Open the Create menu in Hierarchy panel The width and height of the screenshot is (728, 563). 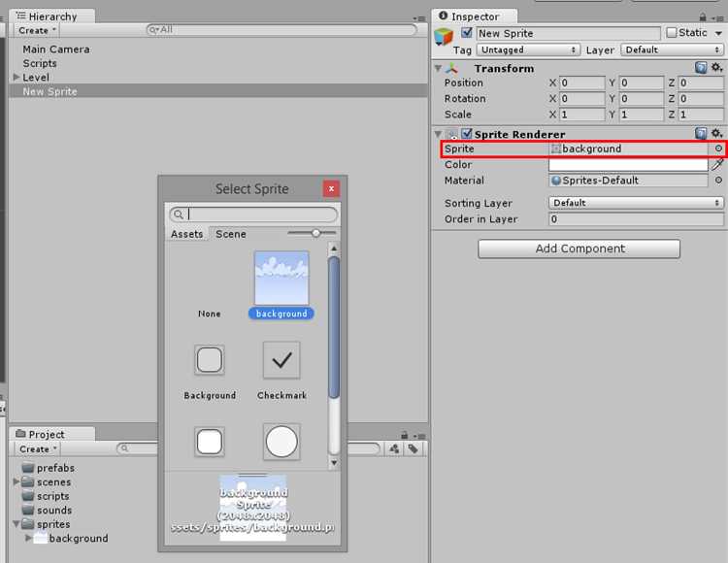pos(37,31)
